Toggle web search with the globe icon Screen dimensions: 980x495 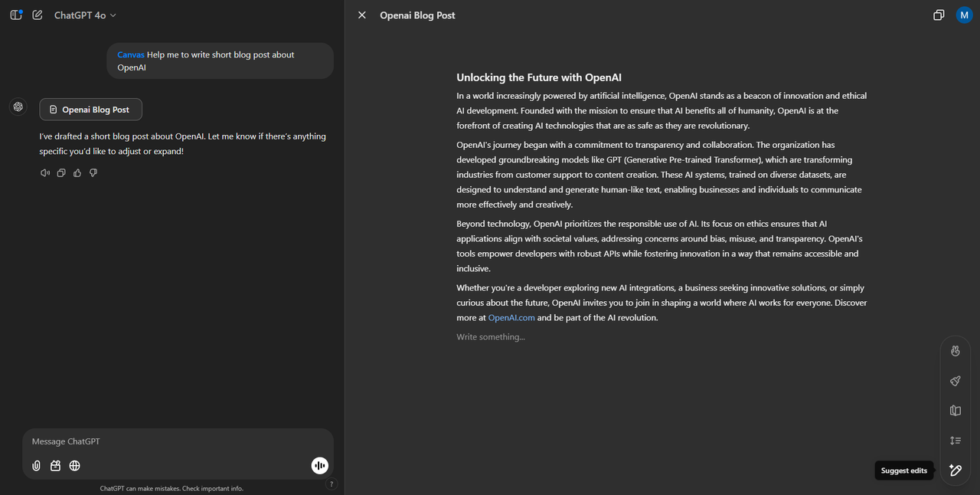(74, 466)
